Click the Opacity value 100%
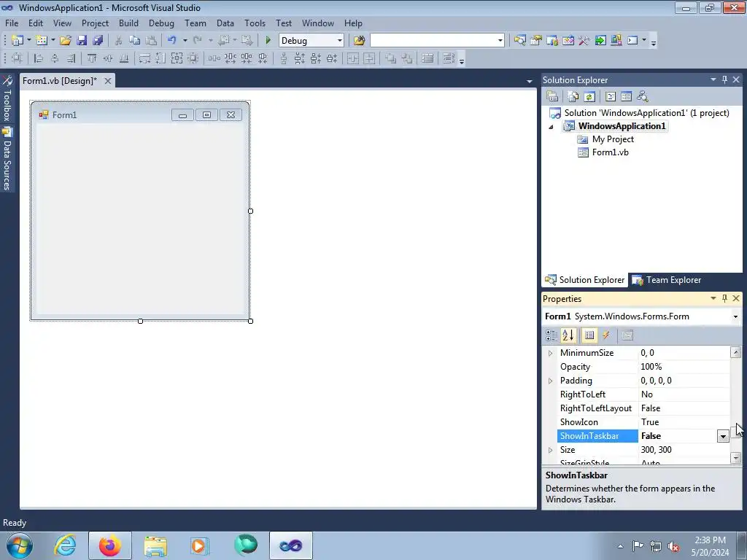The width and height of the screenshot is (747, 560). (651, 367)
